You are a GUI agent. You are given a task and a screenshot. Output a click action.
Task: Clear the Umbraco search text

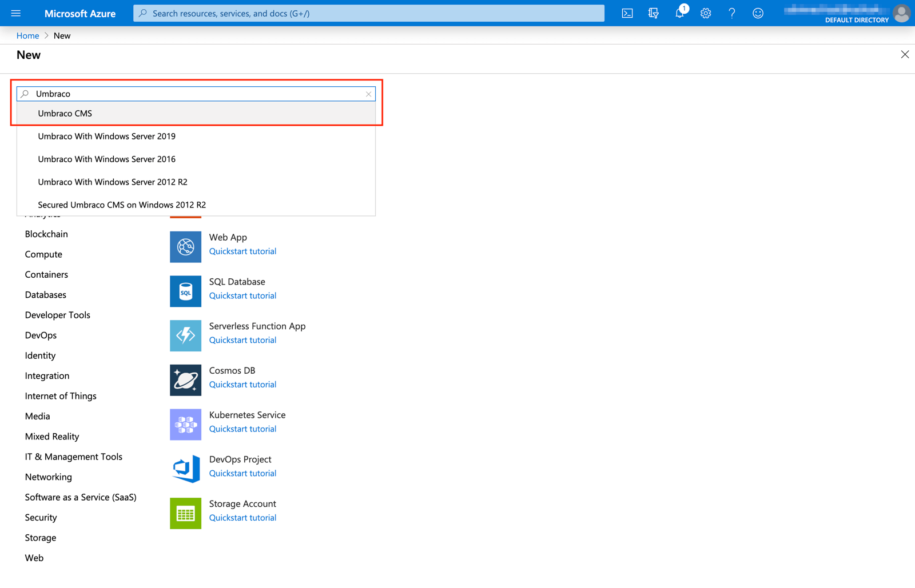[368, 94]
